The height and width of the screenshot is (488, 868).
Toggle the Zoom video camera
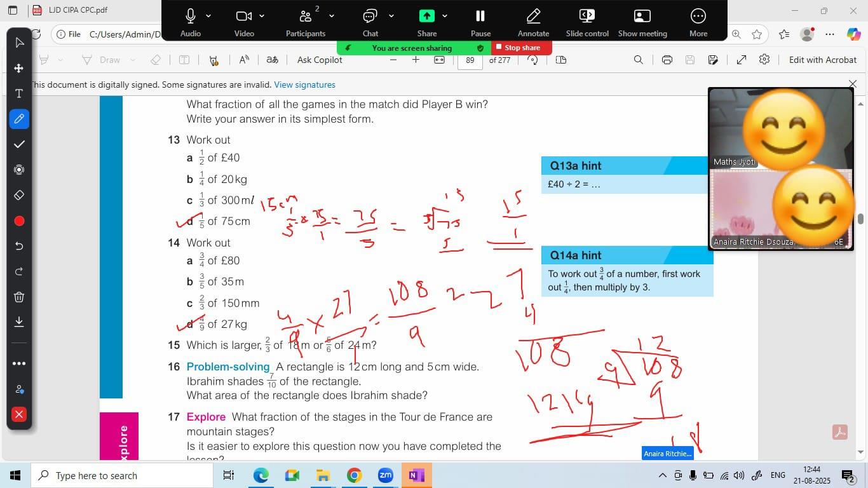(x=243, y=17)
